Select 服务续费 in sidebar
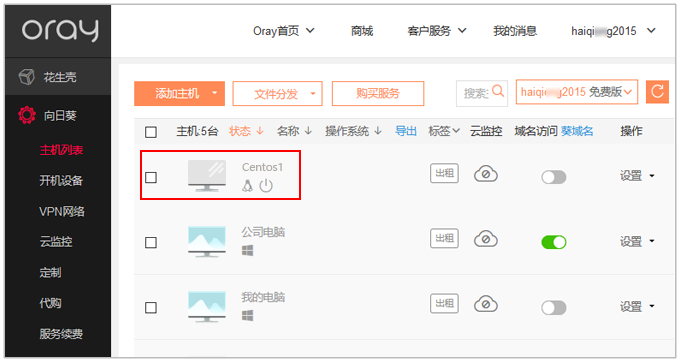680x362 pixels. coord(61,334)
